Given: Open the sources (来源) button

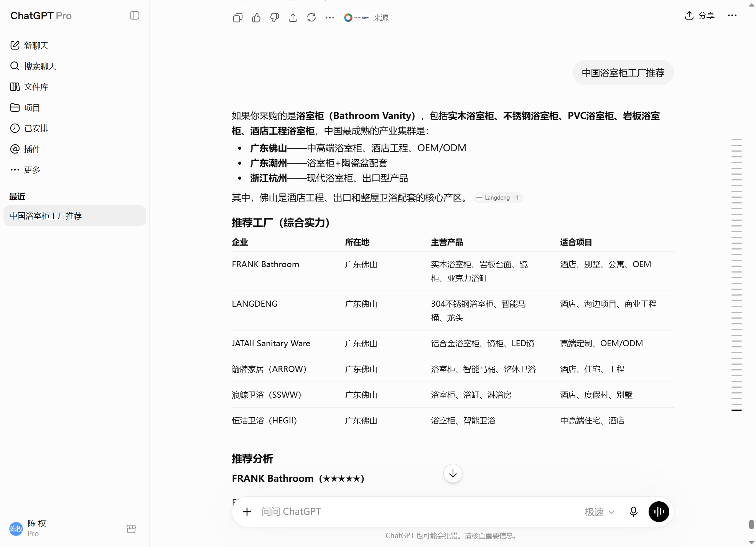Looking at the screenshot, I should coord(366,18).
